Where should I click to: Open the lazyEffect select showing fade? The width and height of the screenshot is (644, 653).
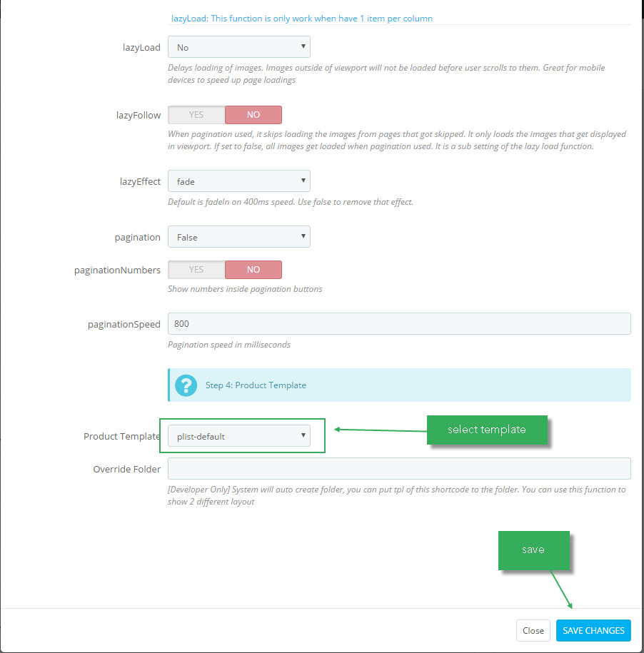[239, 181]
